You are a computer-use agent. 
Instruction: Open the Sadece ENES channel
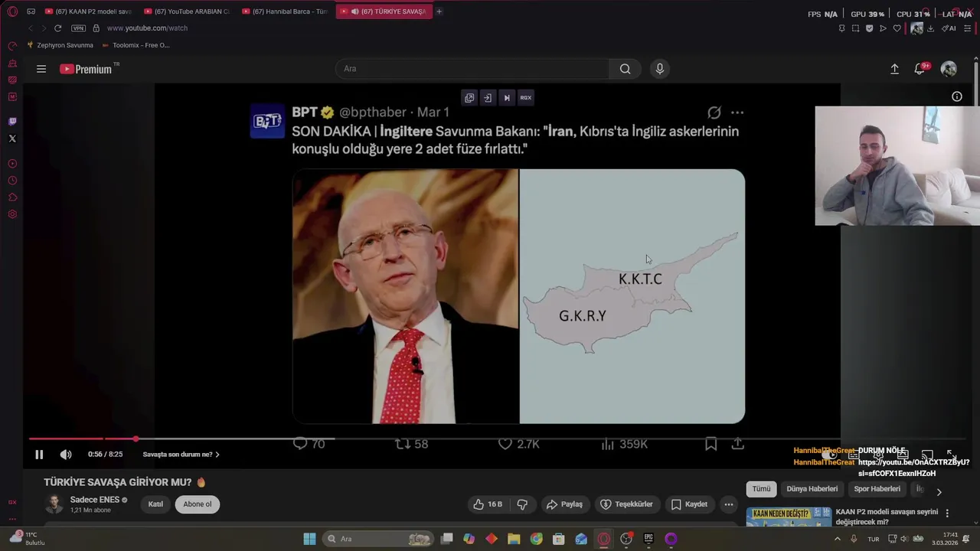coord(94,500)
